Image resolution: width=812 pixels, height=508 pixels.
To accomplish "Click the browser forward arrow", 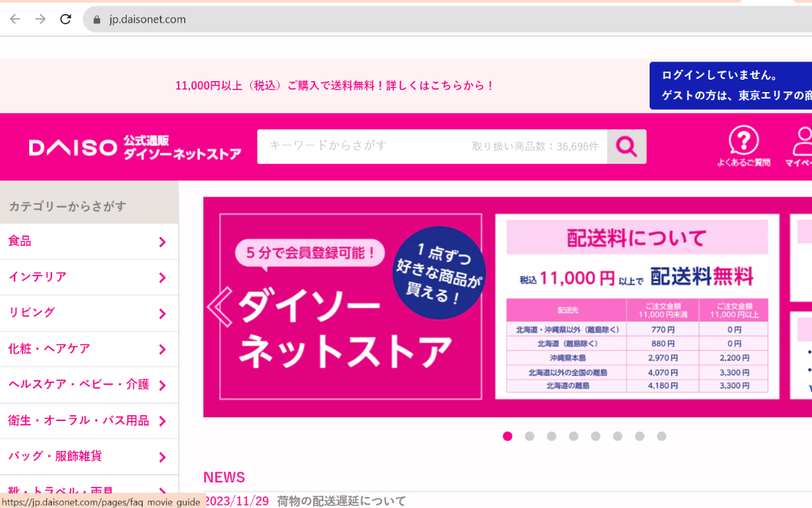I will coord(40,19).
